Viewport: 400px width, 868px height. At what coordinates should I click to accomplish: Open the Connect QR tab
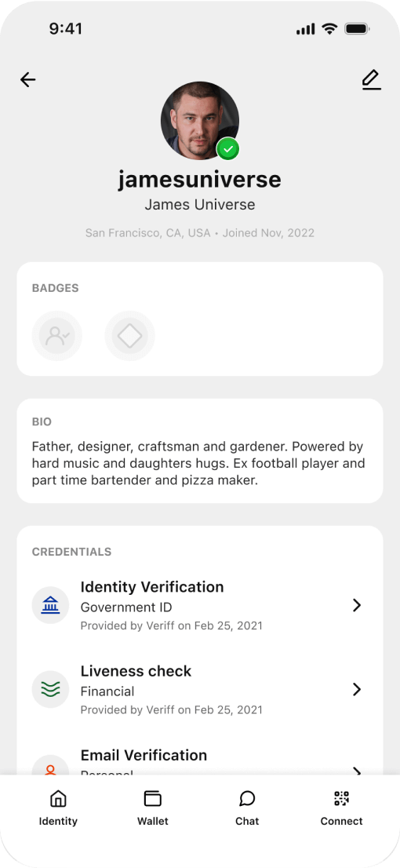pos(341,808)
